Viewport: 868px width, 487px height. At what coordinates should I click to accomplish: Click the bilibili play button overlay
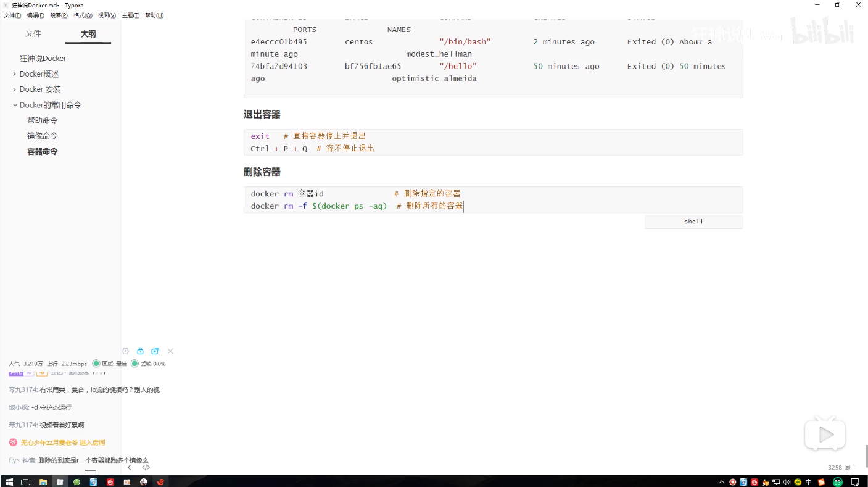pyautogui.click(x=825, y=435)
